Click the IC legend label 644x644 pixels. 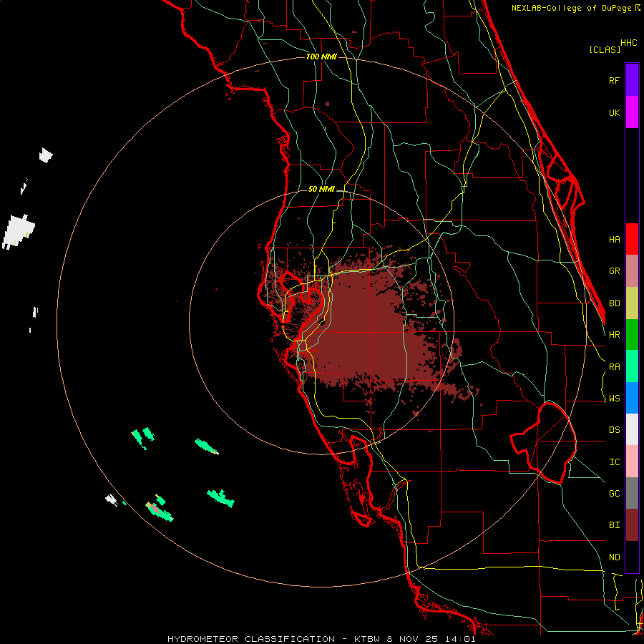point(614,462)
